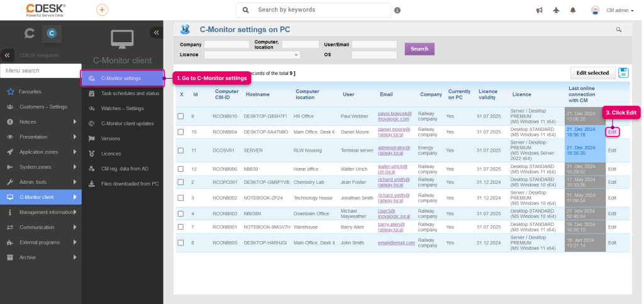The image size is (644, 304).
Task: Click the orange plus add icon
Action: [102, 10]
